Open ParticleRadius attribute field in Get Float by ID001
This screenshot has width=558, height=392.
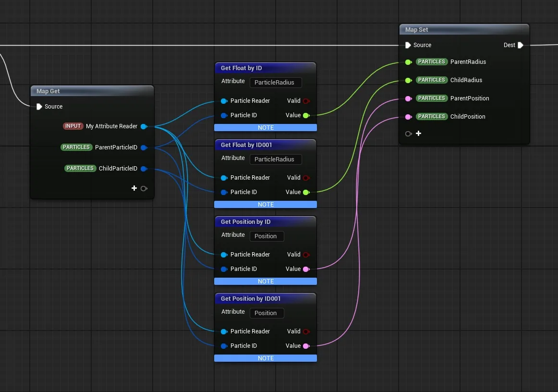click(x=276, y=159)
